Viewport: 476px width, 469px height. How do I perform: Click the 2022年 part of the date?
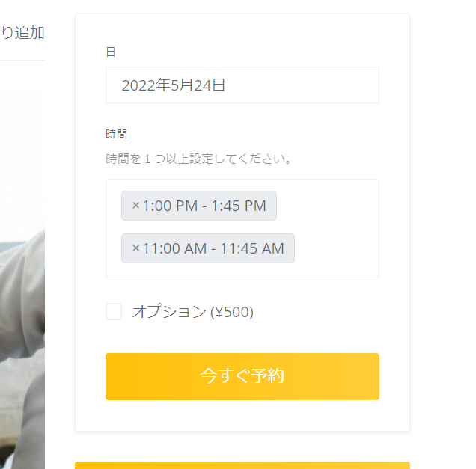(146, 85)
